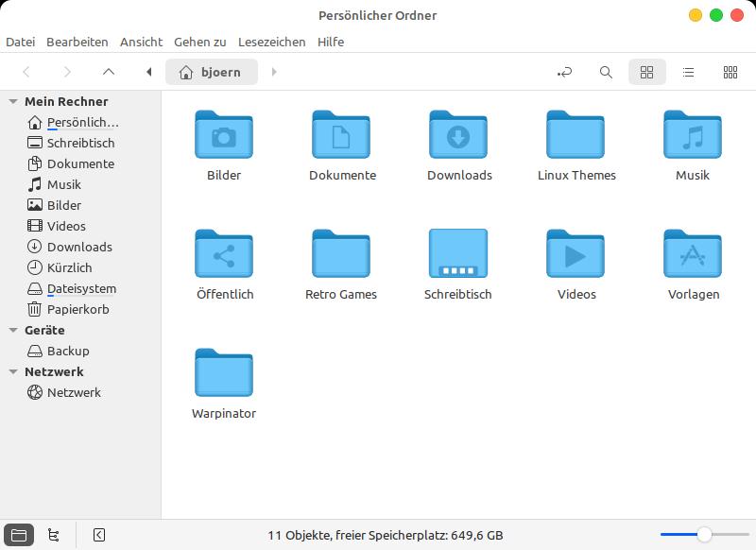
Task: Open Bilder in the sidebar
Action: [x=80, y=205]
